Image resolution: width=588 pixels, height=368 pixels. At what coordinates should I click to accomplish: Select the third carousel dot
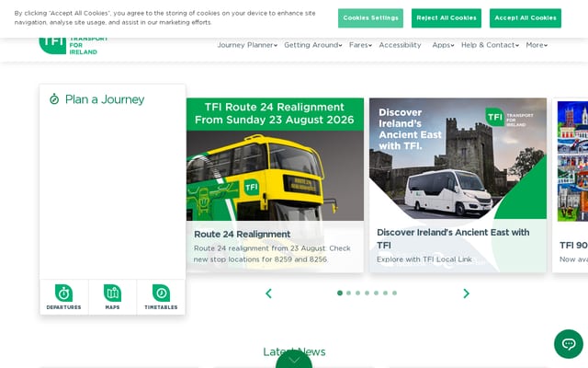(357, 293)
